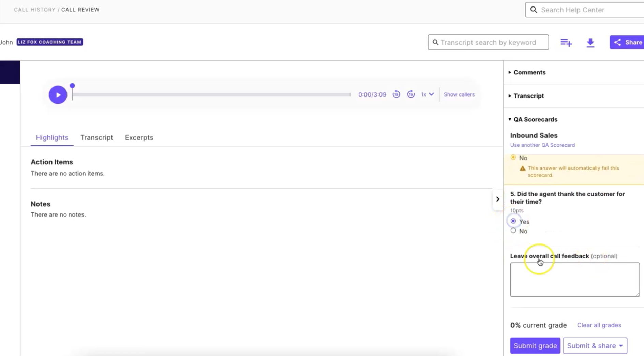Click the warning triangle icon
This screenshot has height=356, width=644.
(522, 168)
